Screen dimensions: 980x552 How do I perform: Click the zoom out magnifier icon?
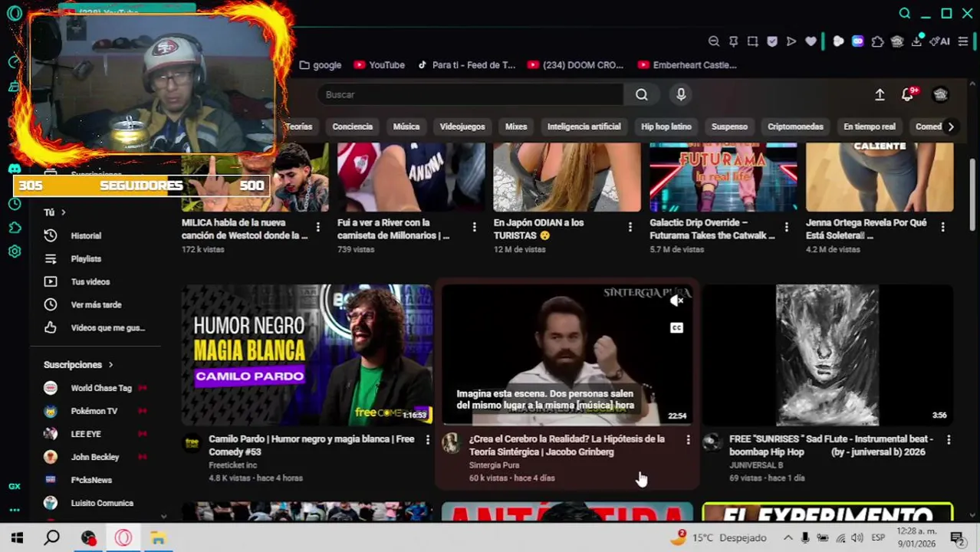coord(714,41)
